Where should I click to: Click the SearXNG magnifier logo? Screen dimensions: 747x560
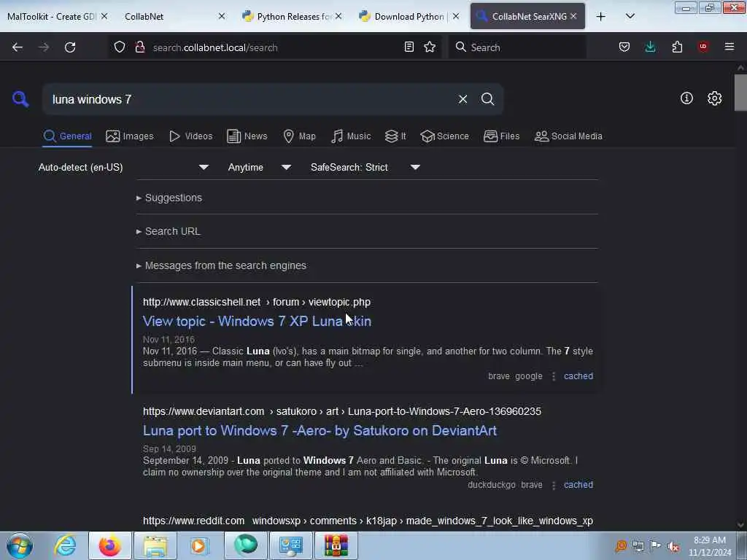click(20, 99)
